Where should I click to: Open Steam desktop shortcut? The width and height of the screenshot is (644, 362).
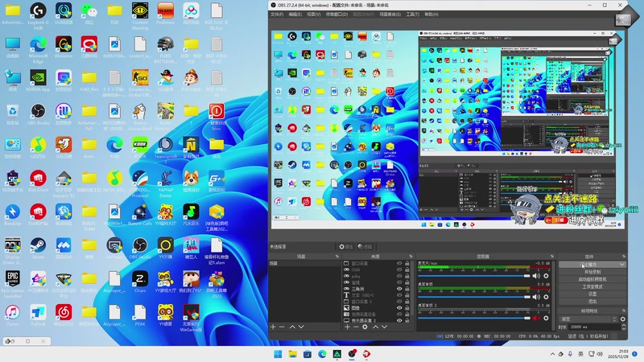38,249
